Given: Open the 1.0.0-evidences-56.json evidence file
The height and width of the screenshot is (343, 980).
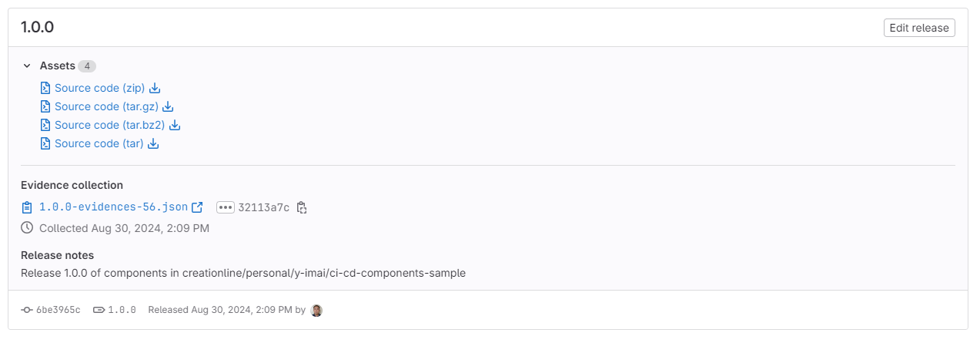Looking at the screenshot, I should [113, 207].
